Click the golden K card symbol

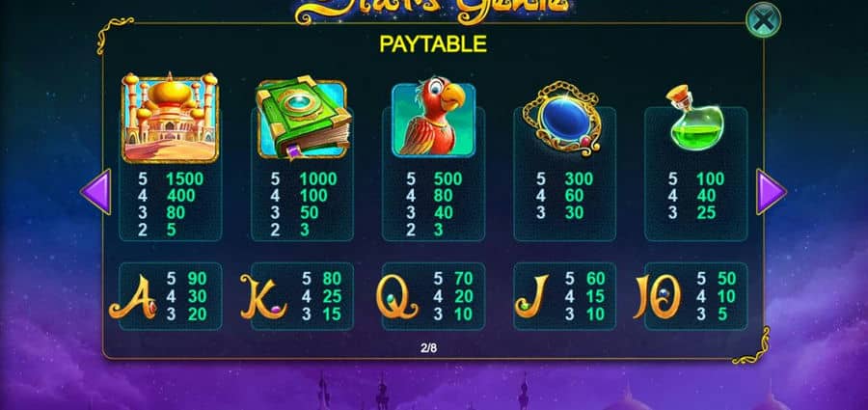click(263, 297)
